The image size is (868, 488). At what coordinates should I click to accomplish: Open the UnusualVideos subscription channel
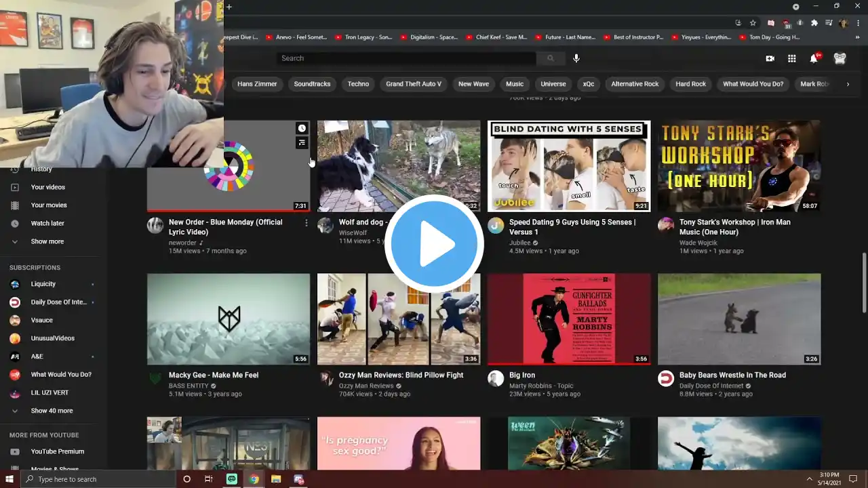click(x=54, y=338)
